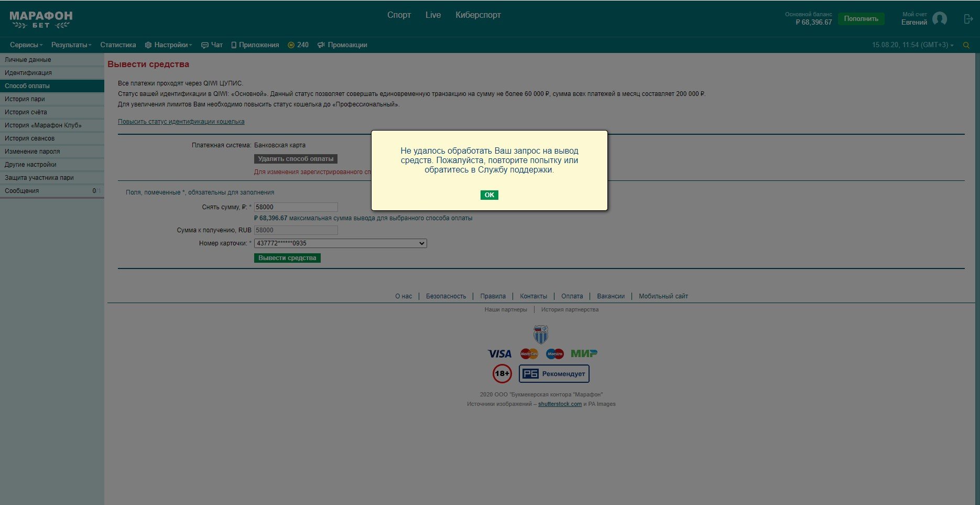The height and width of the screenshot is (505, 980).
Task: Click the Пополнить deposit button
Action: click(x=861, y=19)
